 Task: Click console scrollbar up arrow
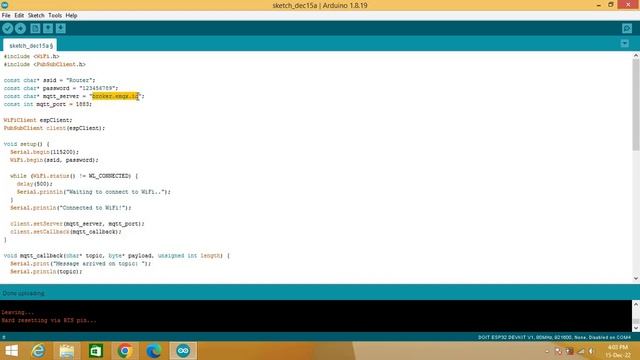(x=636, y=304)
